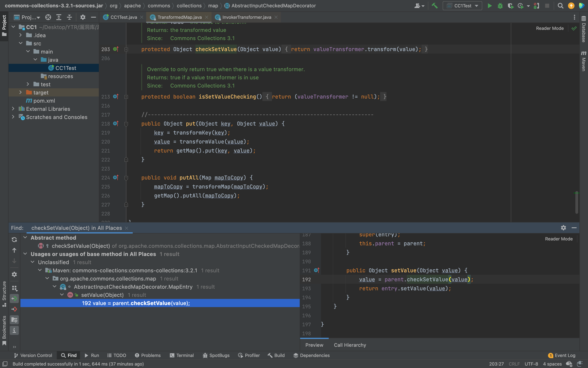588x368 pixels.
Task: Expand the target folder
Action: 21,92
